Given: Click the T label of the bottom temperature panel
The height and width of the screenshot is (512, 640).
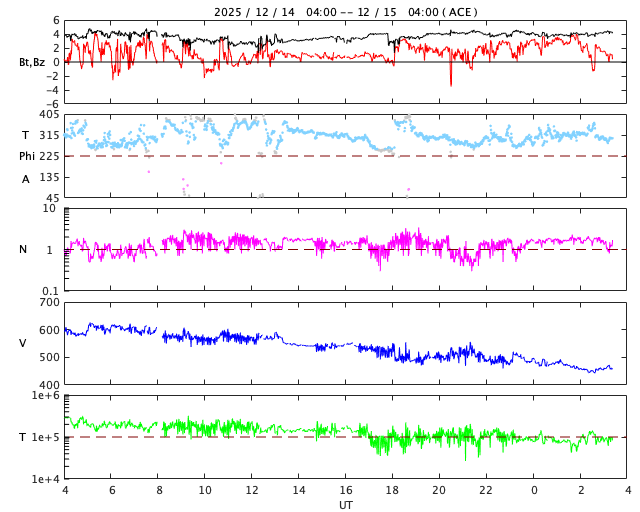Looking at the screenshot, I should point(23,437).
